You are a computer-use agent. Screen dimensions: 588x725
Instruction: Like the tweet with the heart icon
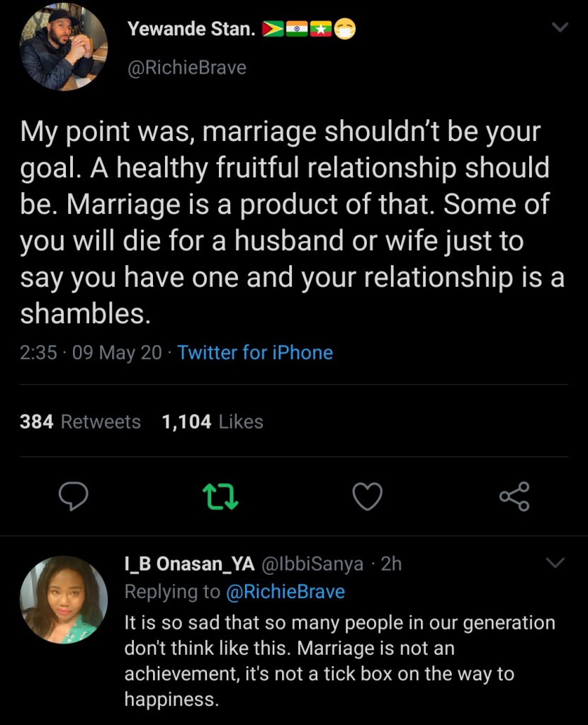367,496
